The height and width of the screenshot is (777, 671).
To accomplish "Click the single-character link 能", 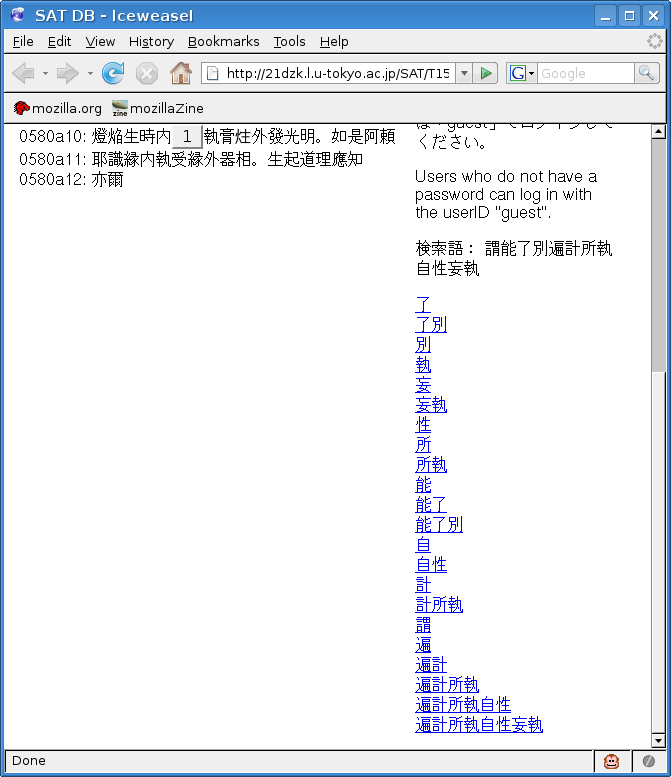I will (x=423, y=485).
